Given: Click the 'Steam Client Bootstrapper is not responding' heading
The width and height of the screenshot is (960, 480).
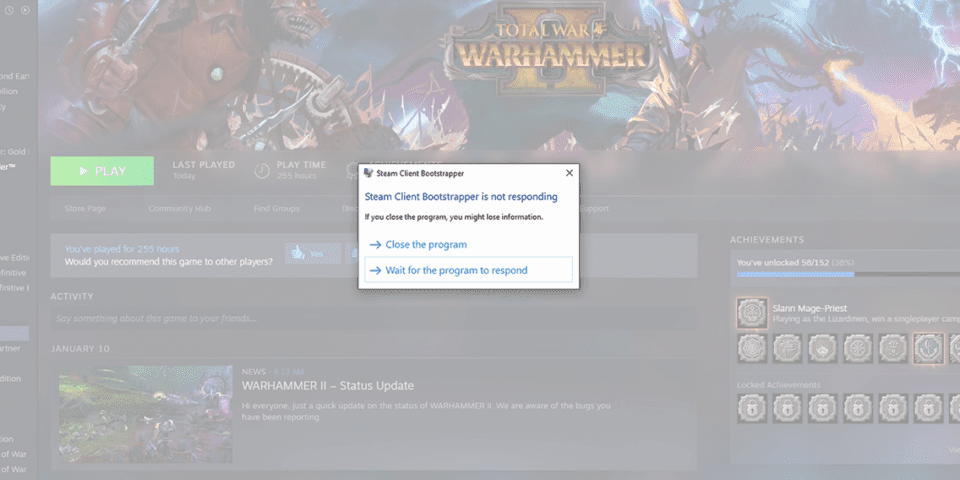Looking at the screenshot, I should (x=461, y=197).
